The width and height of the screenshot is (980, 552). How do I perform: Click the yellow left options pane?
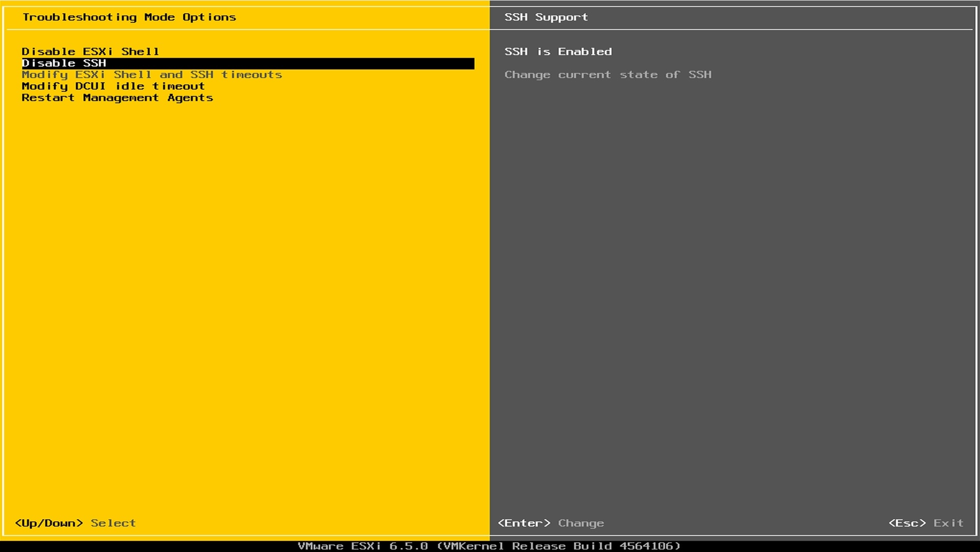tap(245, 281)
